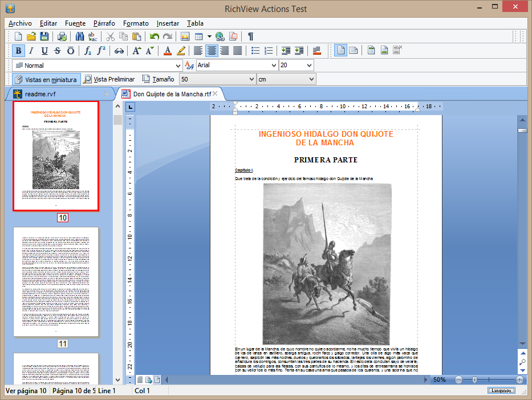Open the Formato menu
This screenshot has height=400, width=532.
(136, 23)
